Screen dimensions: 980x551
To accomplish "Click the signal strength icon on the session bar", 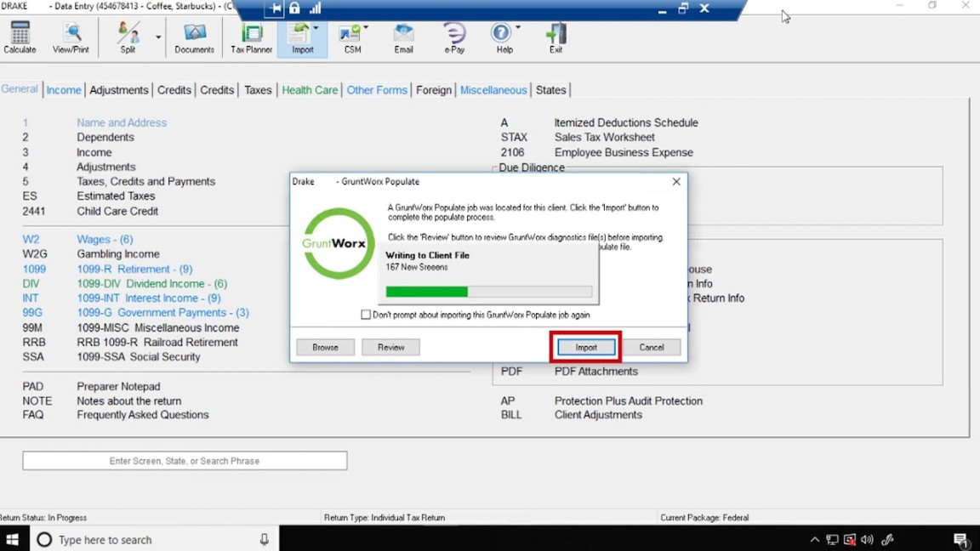I will pos(315,9).
